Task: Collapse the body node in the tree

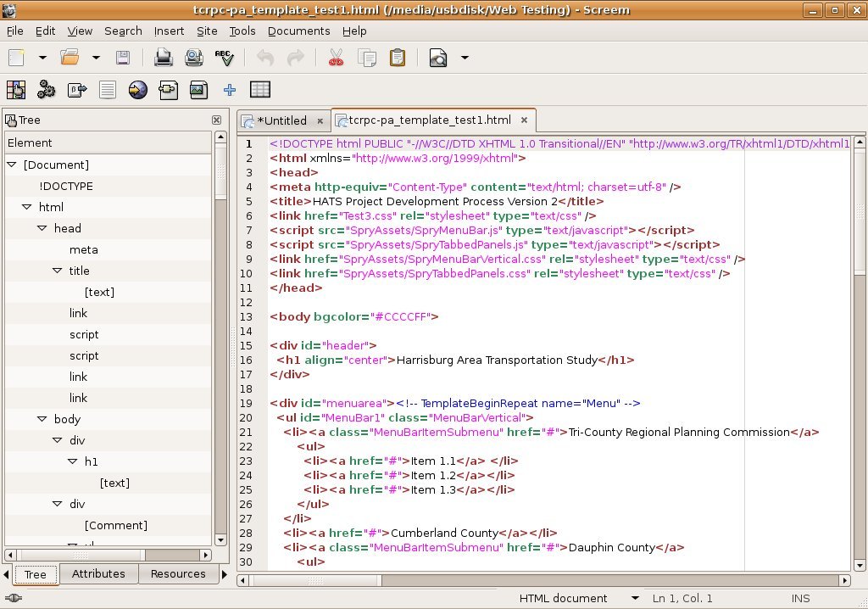Action: click(x=42, y=419)
